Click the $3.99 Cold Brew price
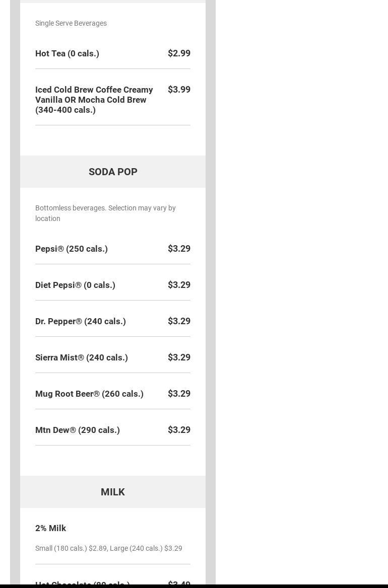Viewport: 388px width, 588px height. coord(179,90)
